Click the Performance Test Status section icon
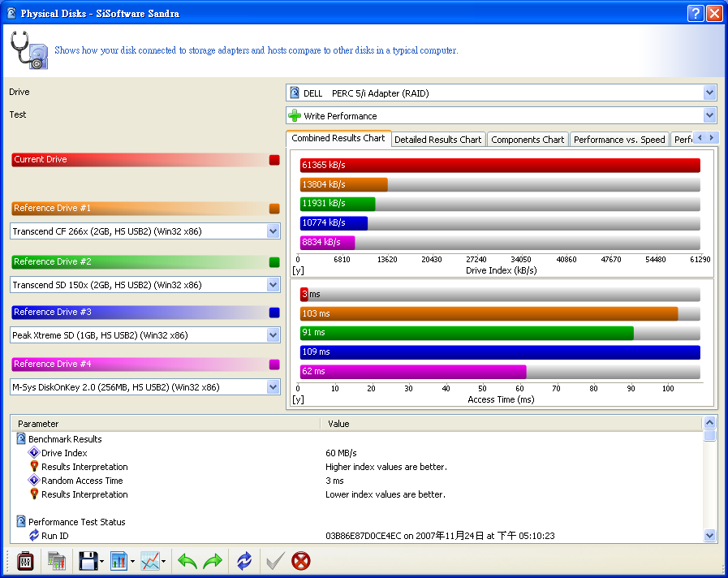728x578 pixels. coord(21,521)
